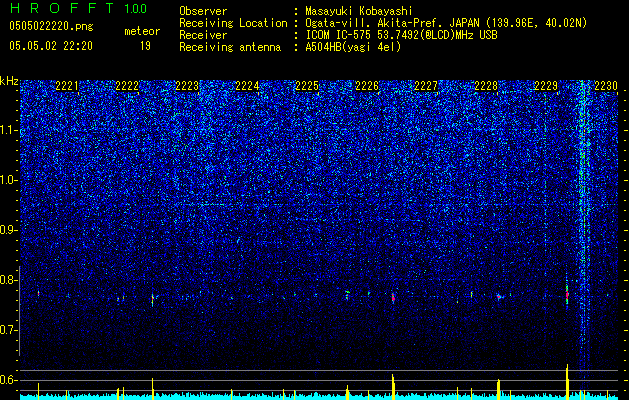Select the version number 1.0.0
This screenshot has height=400, width=629.
[x=135, y=8]
